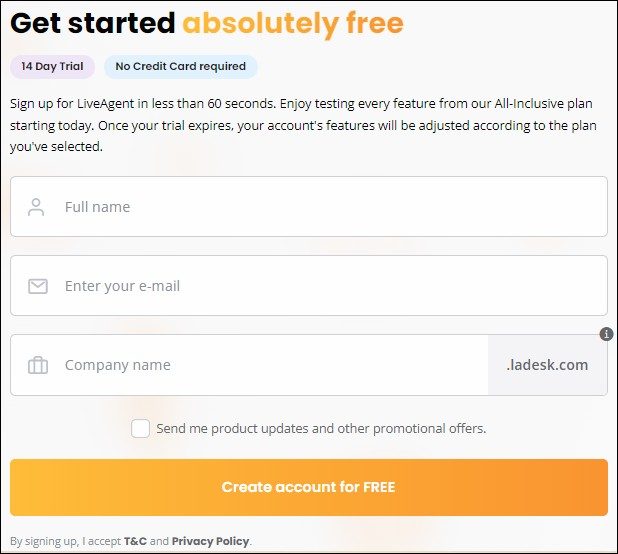Click the 14 Day Trial badge

click(52, 67)
